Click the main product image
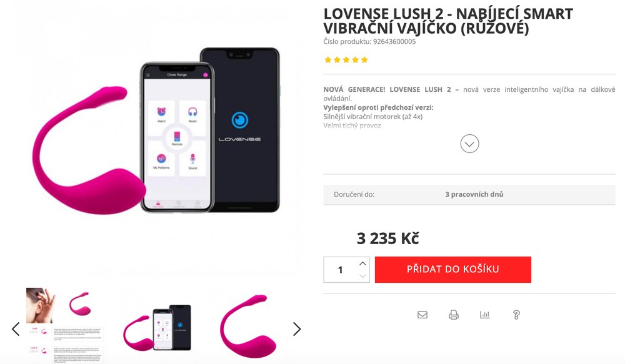The image size is (625, 364). click(156, 142)
